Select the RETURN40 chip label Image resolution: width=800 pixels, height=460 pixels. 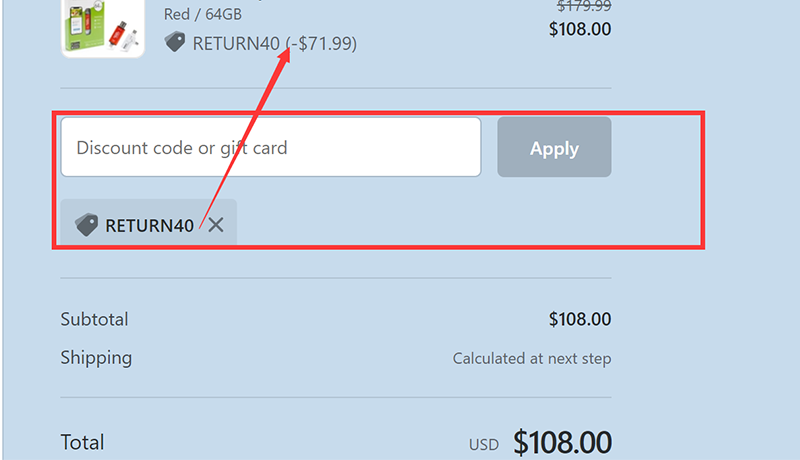(149, 225)
